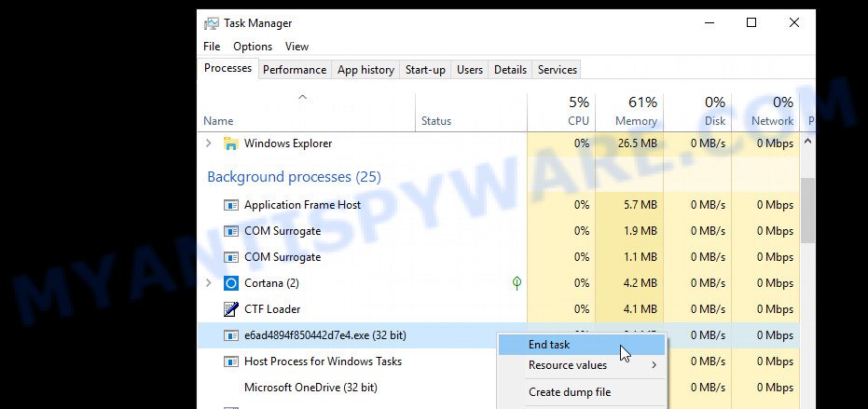Click the Task Manager title bar icon

tap(211, 23)
